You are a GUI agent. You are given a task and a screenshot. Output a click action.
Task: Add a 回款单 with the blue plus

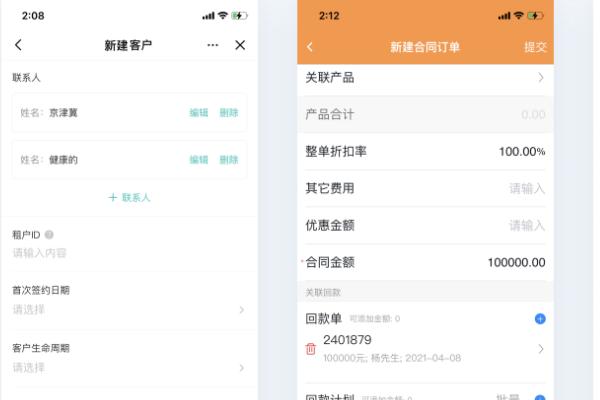tap(540, 318)
